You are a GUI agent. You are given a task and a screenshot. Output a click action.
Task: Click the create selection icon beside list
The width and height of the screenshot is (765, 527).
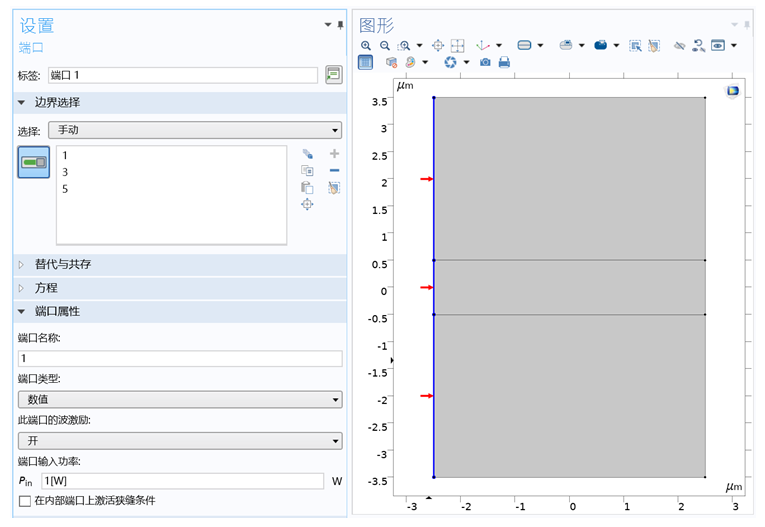307,154
